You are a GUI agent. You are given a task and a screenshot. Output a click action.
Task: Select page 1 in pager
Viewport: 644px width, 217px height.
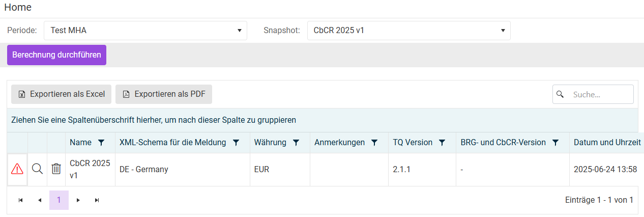point(59,200)
